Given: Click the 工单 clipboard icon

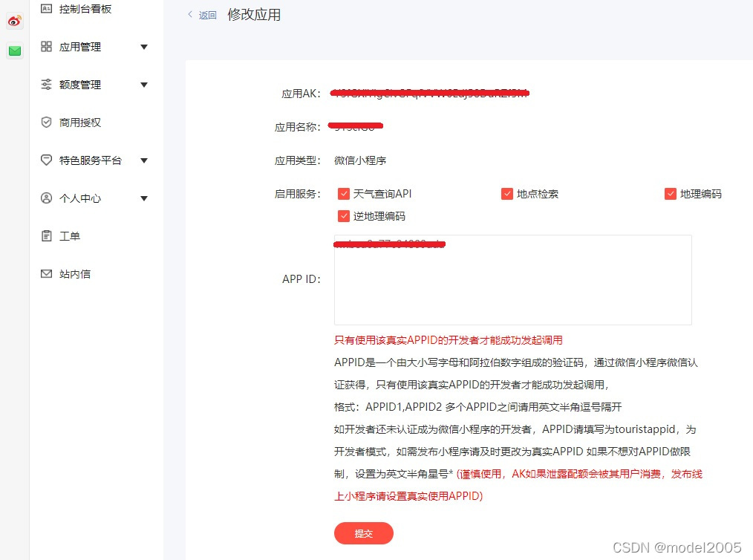Looking at the screenshot, I should [46, 236].
